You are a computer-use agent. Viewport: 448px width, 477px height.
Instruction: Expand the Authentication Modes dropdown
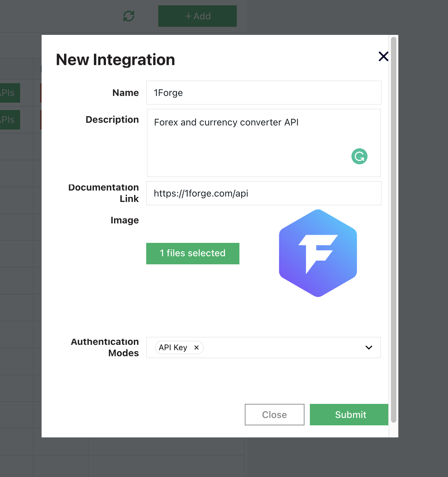pos(369,348)
